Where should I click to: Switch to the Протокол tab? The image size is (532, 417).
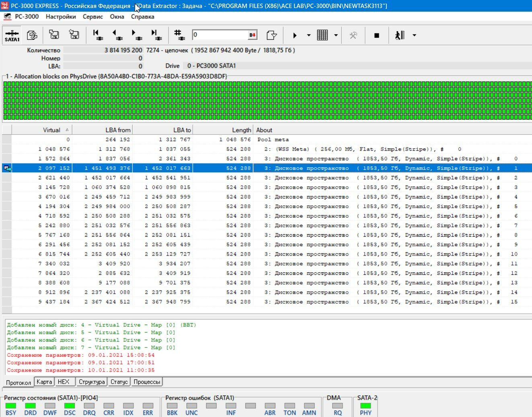tap(18, 382)
